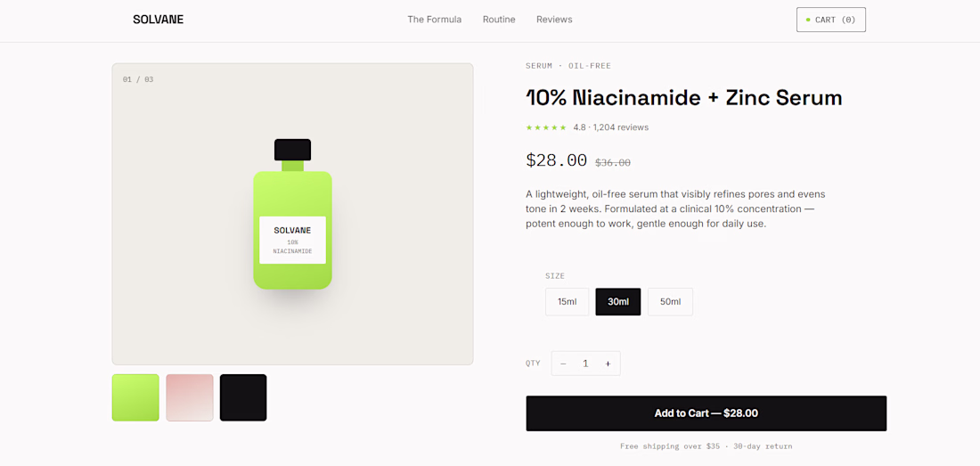This screenshot has width=980, height=466.
Task: Open the 1,204 reviews link
Action: click(621, 127)
